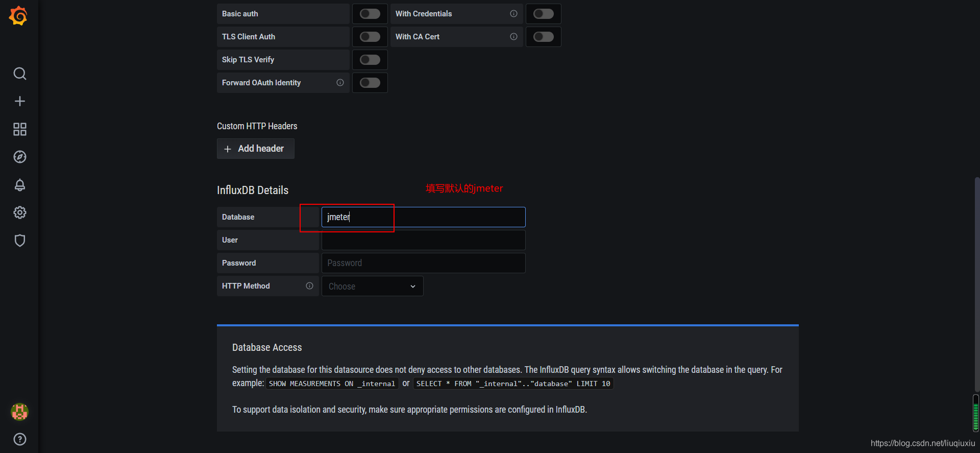Open the Alerting bell icon
The image size is (980, 453).
pyautogui.click(x=20, y=185)
